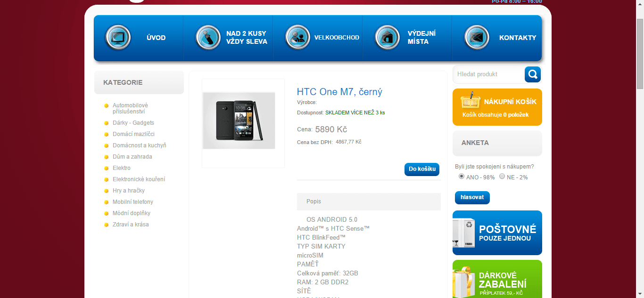Click the hlasovat vote button
644x298 pixels.
tap(472, 197)
